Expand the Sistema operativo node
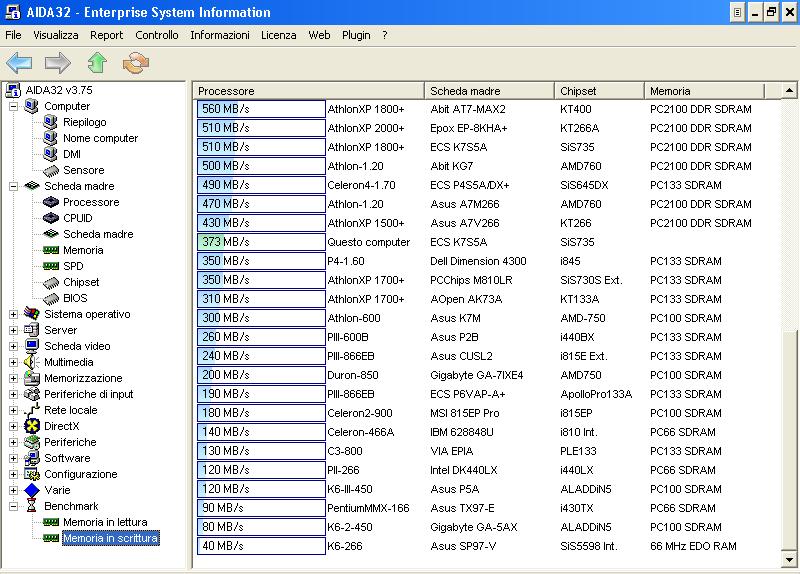The height and width of the screenshot is (574, 800). (x=14, y=314)
